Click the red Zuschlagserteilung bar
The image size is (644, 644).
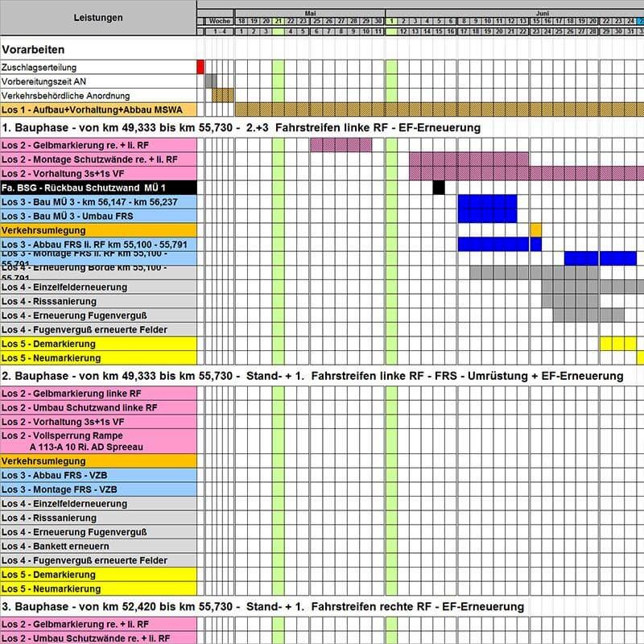[x=200, y=67]
